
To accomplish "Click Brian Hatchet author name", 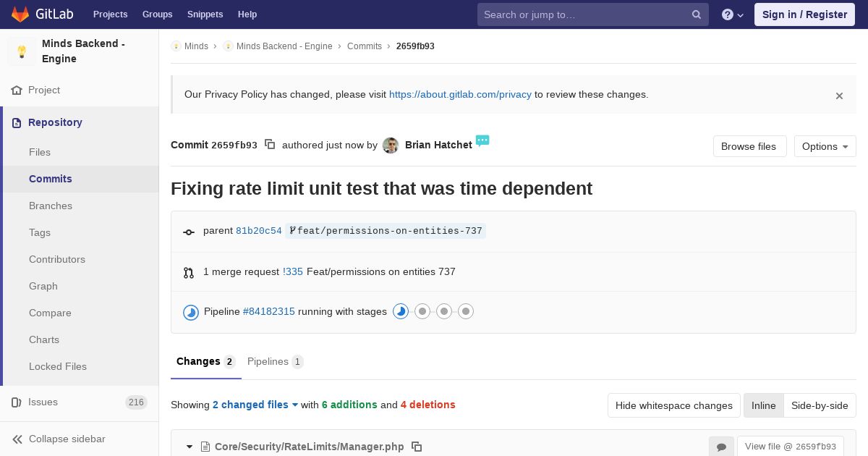I will point(438,145).
